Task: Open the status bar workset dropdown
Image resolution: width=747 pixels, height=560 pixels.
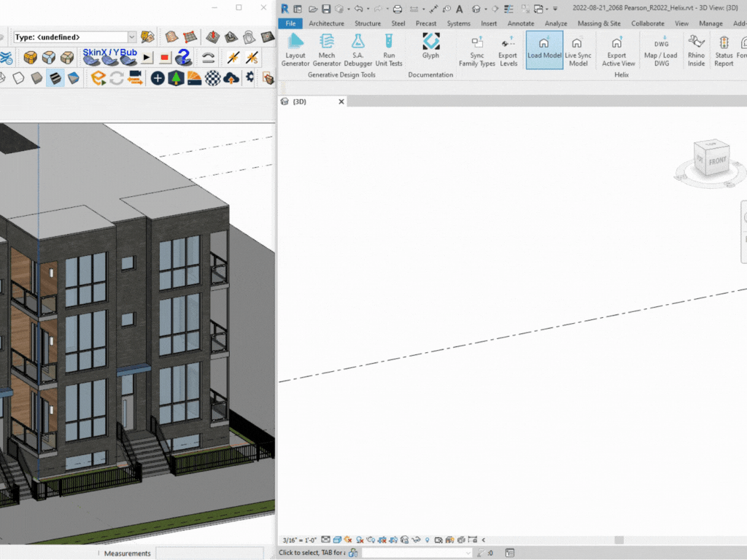Action: click(x=416, y=553)
